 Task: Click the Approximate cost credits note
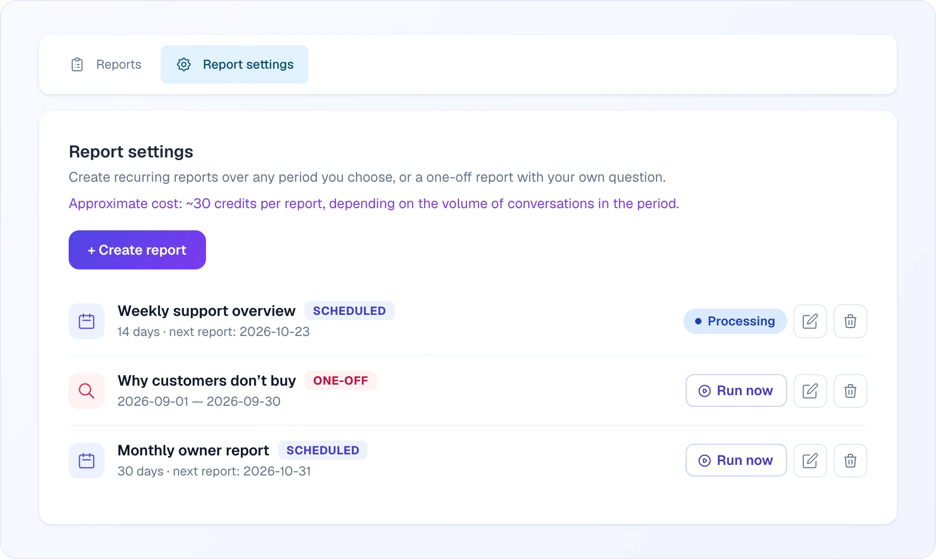pyautogui.click(x=374, y=203)
